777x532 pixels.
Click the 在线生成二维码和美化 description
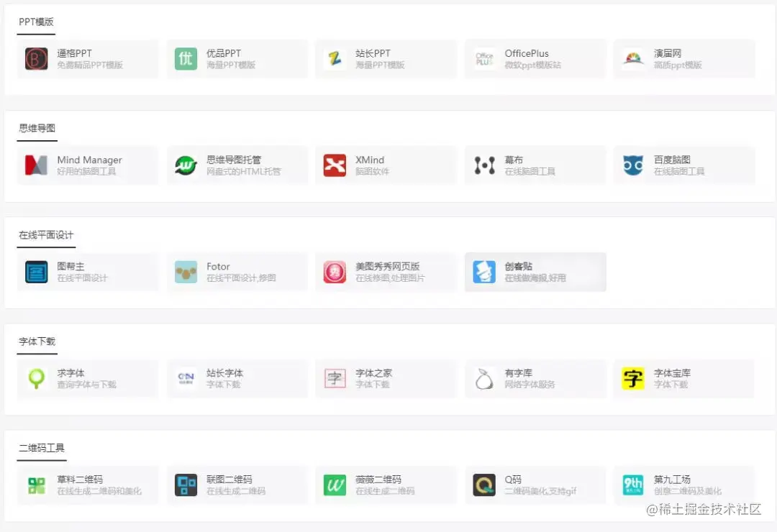(x=99, y=491)
